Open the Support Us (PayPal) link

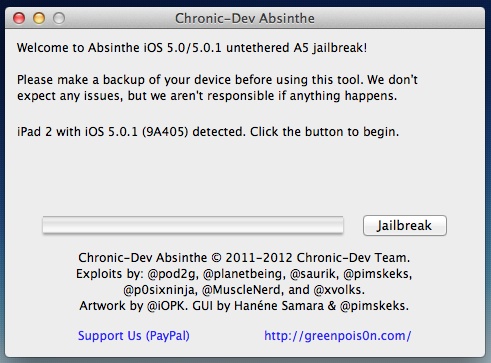(x=134, y=336)
